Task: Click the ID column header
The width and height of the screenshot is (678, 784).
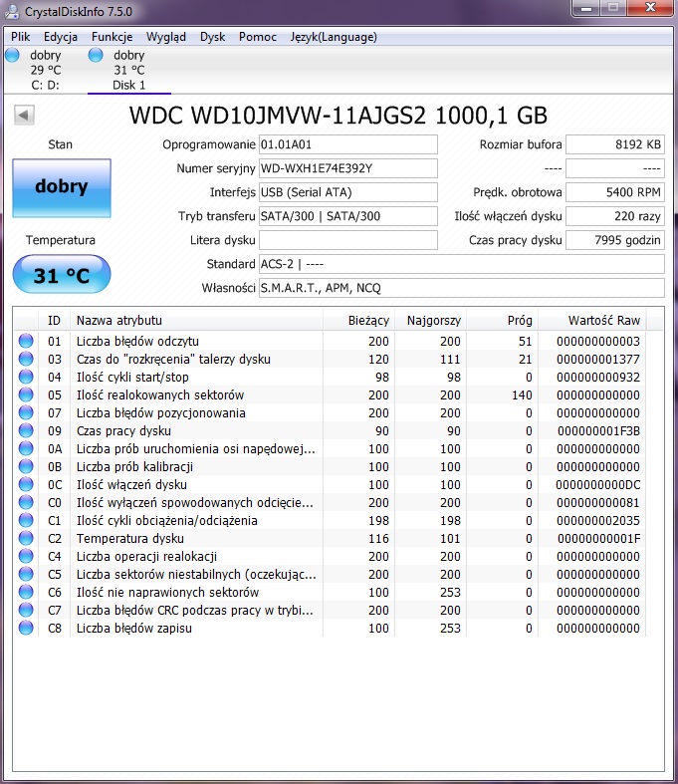Action: click(54, 321)
